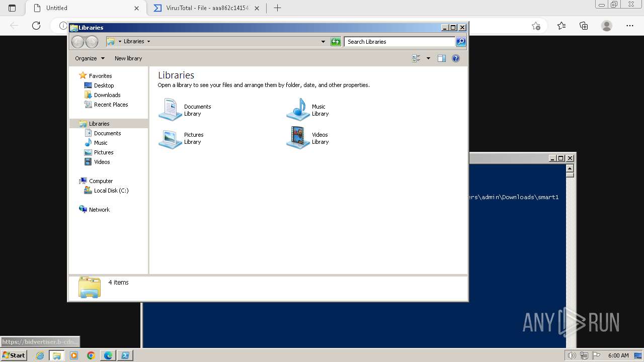
Task: Open Action Center flag tray icon
Action: click(x=596, y=355)
